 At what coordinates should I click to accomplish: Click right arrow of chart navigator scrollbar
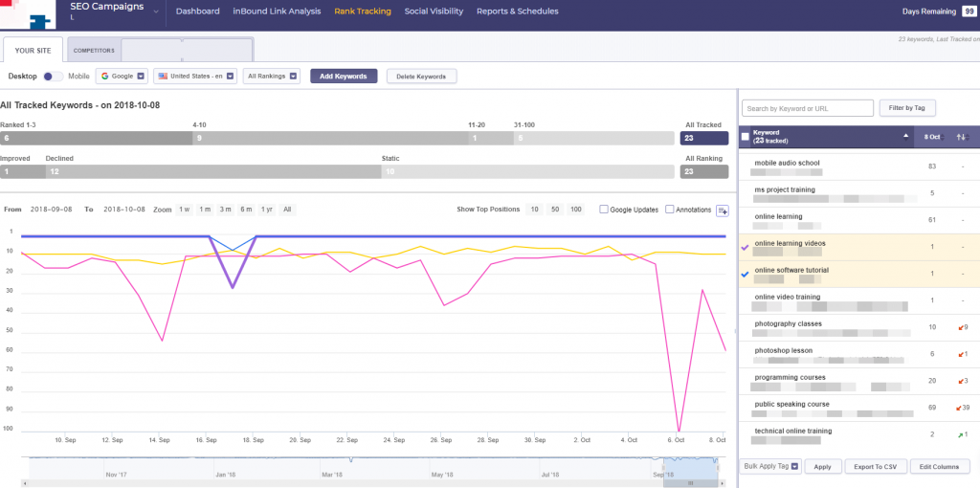coord(724,483)
